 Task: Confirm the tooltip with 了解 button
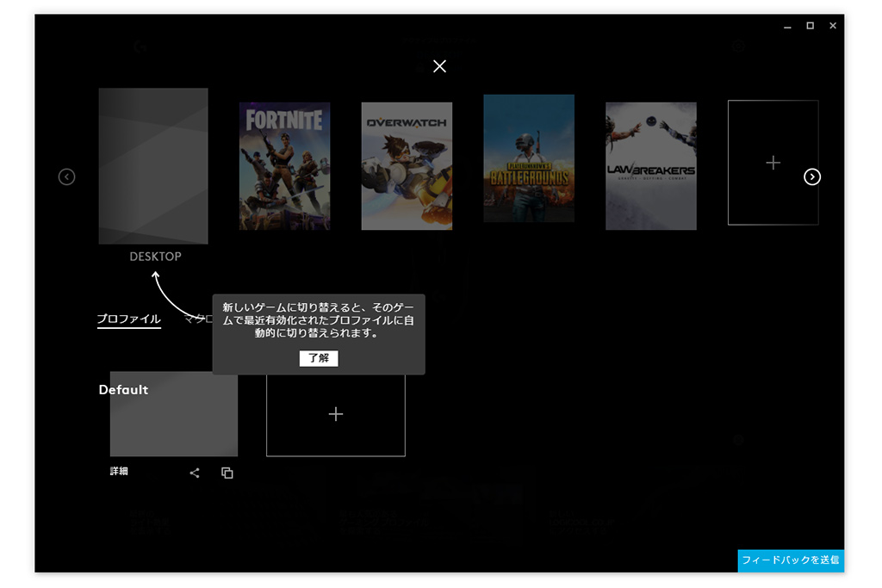tap(319, 358)
